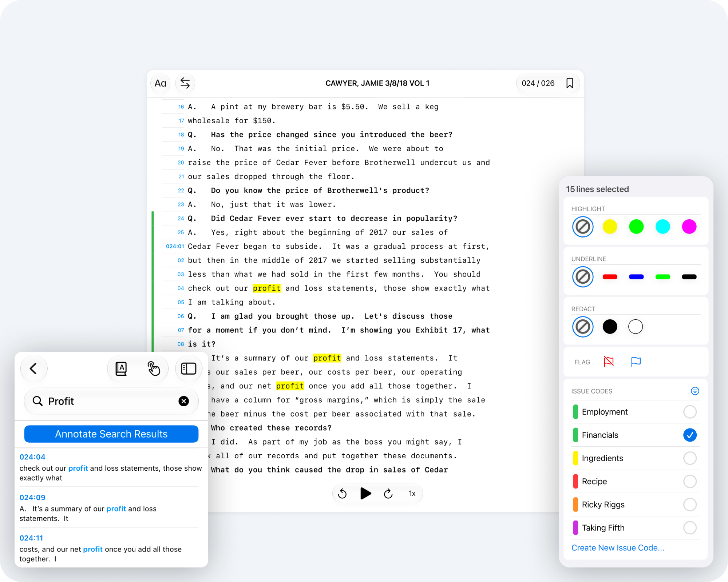Apply blue underline

coord(636,277)
